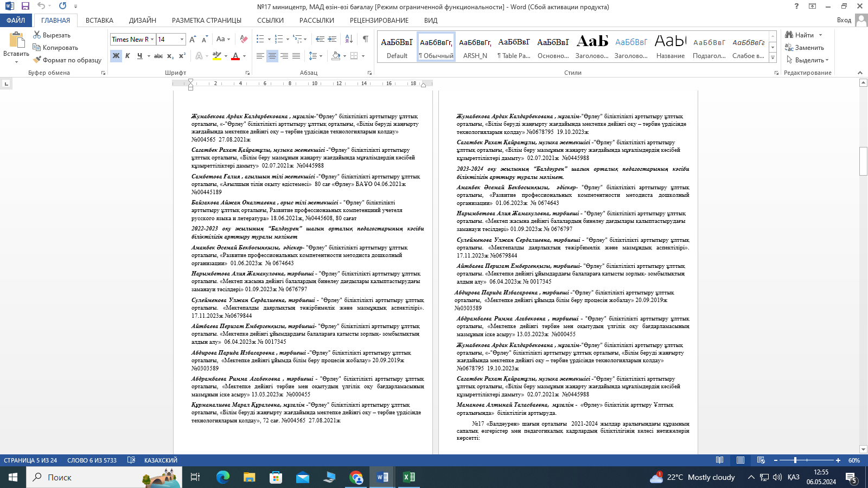The height and width of the screenshot is (488, 868).
Task: Sort text with the A-Я sort icon
Action: (349, 39)
